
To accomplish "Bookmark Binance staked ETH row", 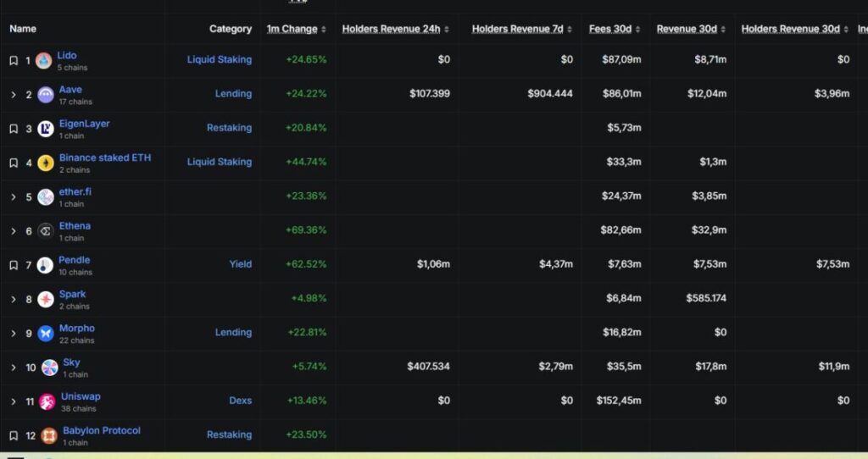I will (14, 163).
